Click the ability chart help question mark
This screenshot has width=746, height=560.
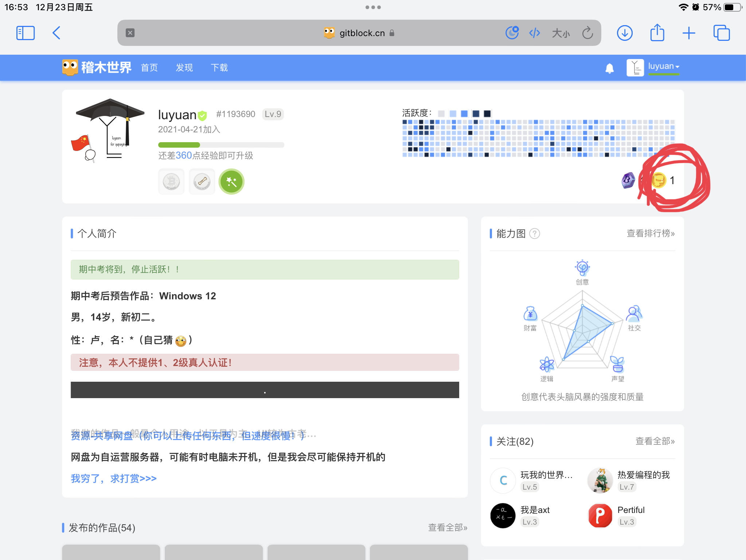coord(534,233)
